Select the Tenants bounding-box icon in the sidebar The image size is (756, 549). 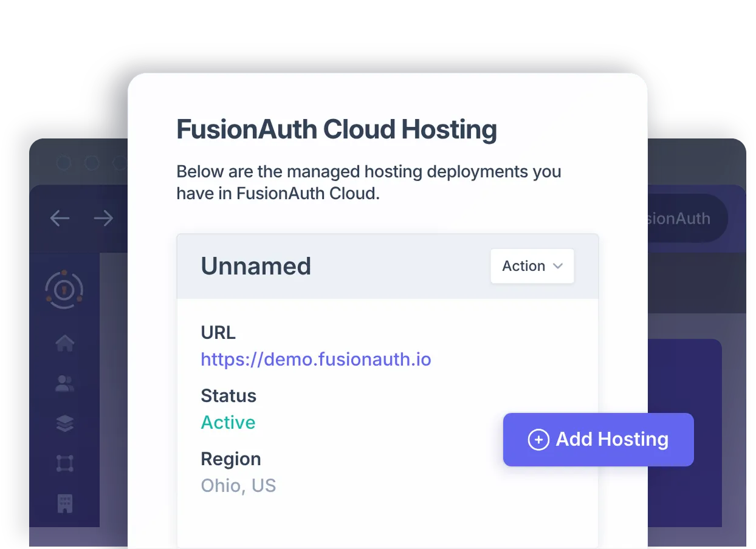tap(64, 463)
